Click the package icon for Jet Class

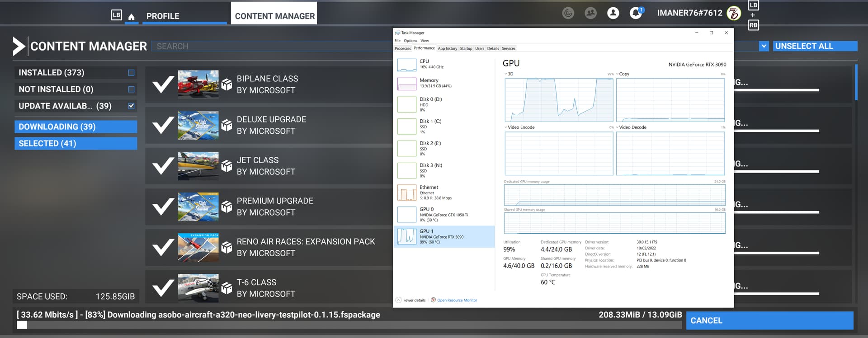pos(226,166)
